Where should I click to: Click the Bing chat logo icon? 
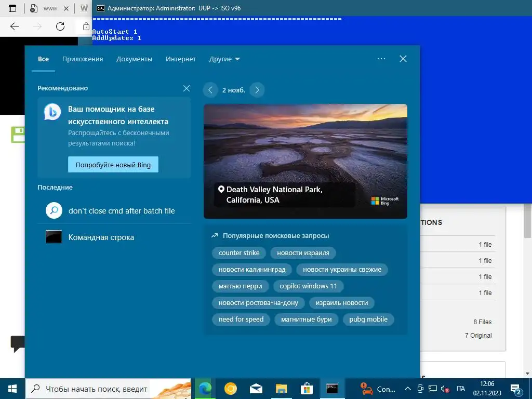52,112
